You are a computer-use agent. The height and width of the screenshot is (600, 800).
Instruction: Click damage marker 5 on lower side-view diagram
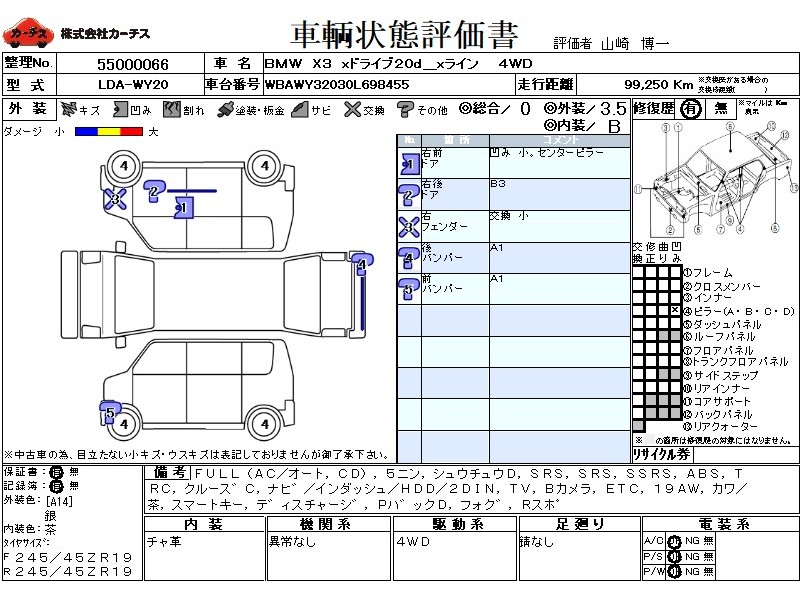pyautogui.click(x=109, y=410)
